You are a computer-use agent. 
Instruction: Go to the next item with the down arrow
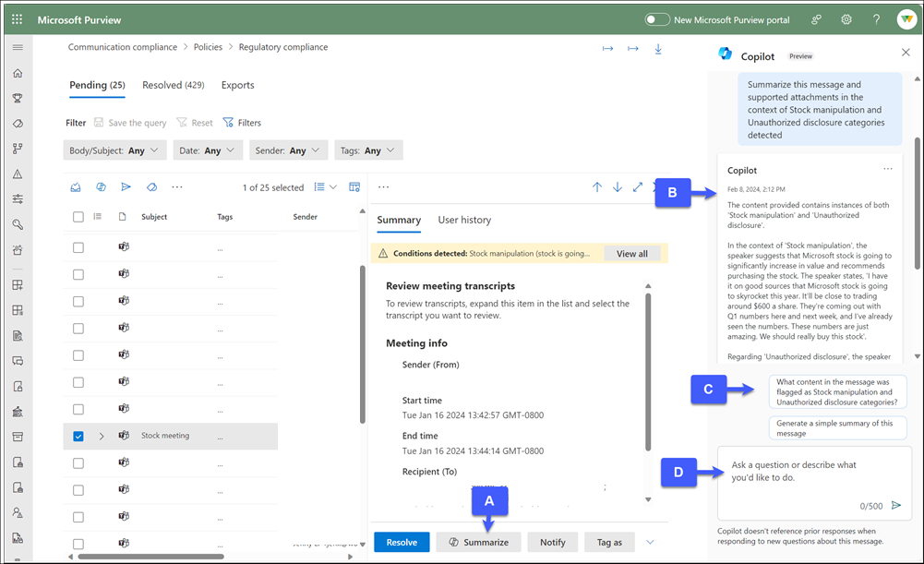617,186
